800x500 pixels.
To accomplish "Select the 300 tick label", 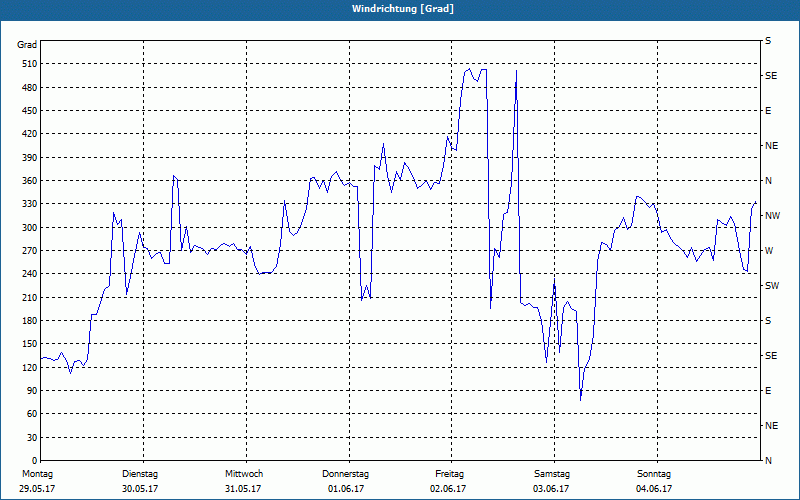I will [30, 228].
